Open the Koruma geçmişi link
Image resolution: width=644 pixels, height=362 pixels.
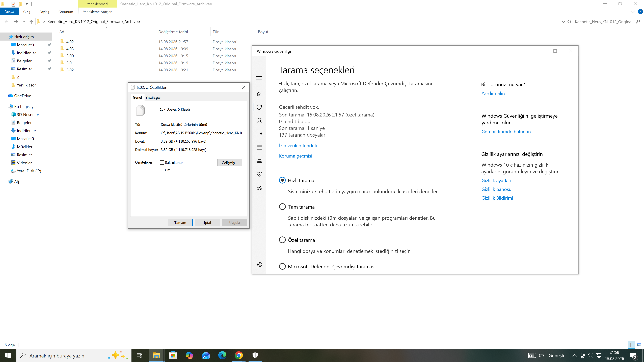296,156
